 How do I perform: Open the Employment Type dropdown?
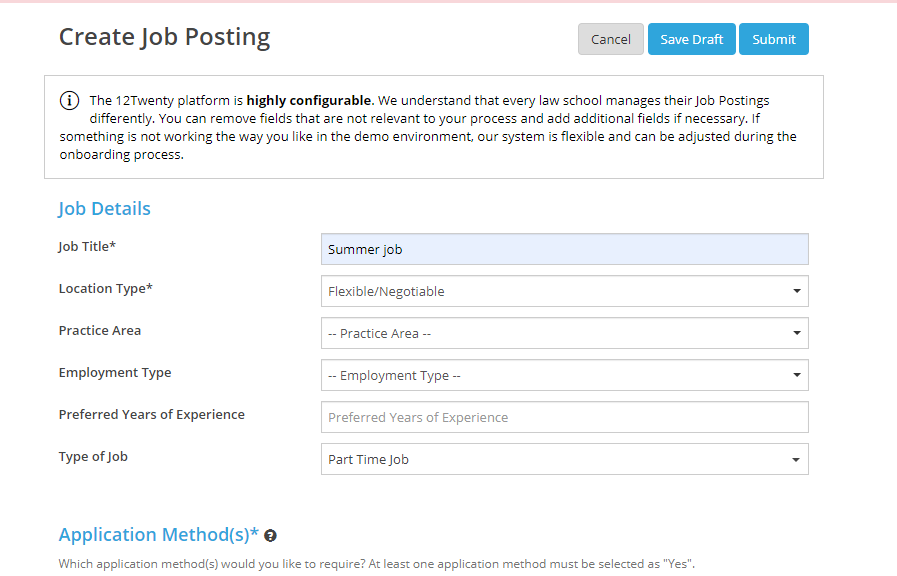[564, 375]
